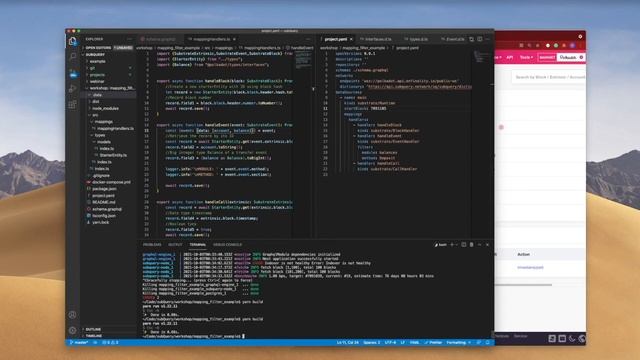Click UTF-8 encoding in status bar
This screenshot has height=360, width=640.
point(390,342)
